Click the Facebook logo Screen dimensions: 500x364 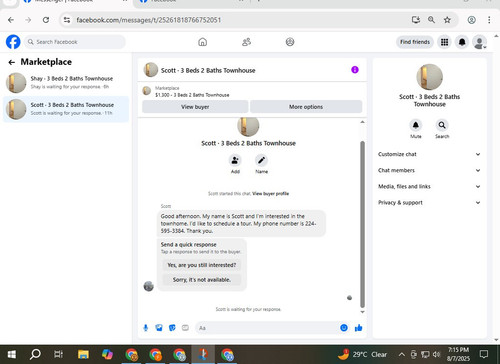point(13,42)
